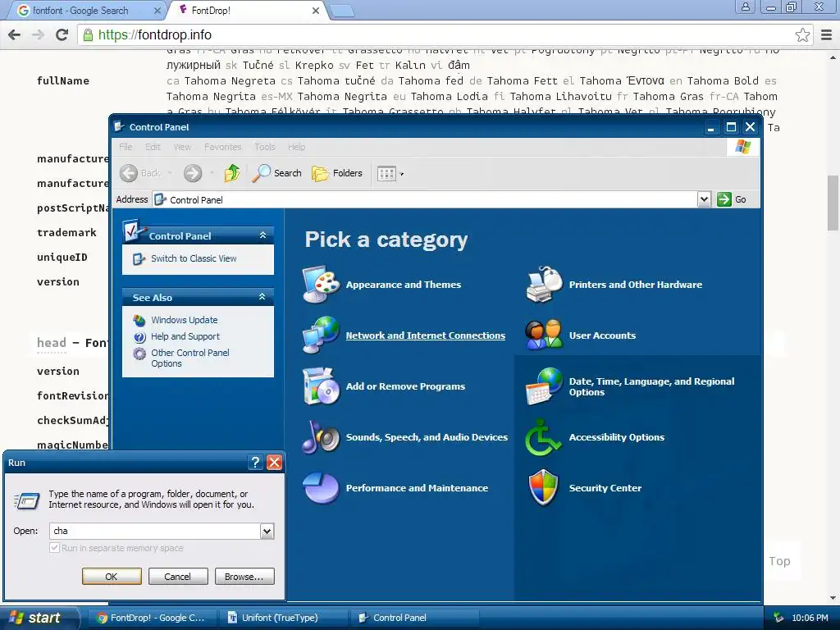Click Browse... in the Run dialog
Screen dimensions: 840x630
[x=244, y=577]
